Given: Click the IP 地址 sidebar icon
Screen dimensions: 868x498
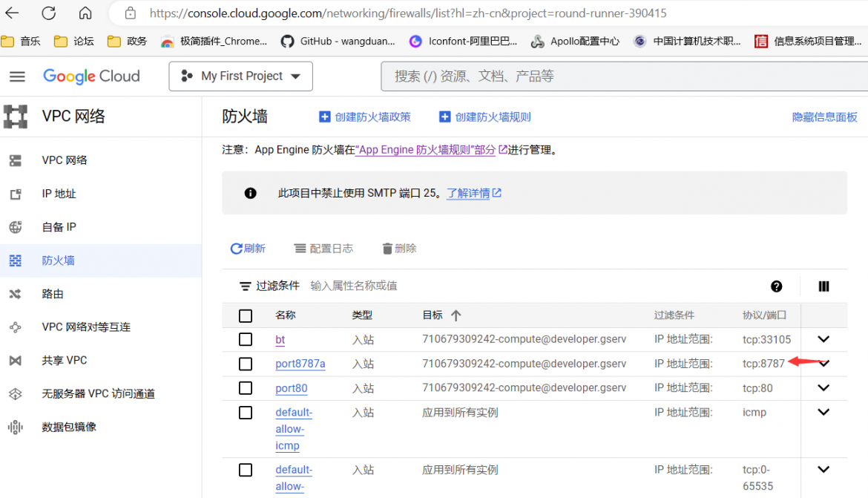Looking at the screenshot, I should click(x=16, y=194).
